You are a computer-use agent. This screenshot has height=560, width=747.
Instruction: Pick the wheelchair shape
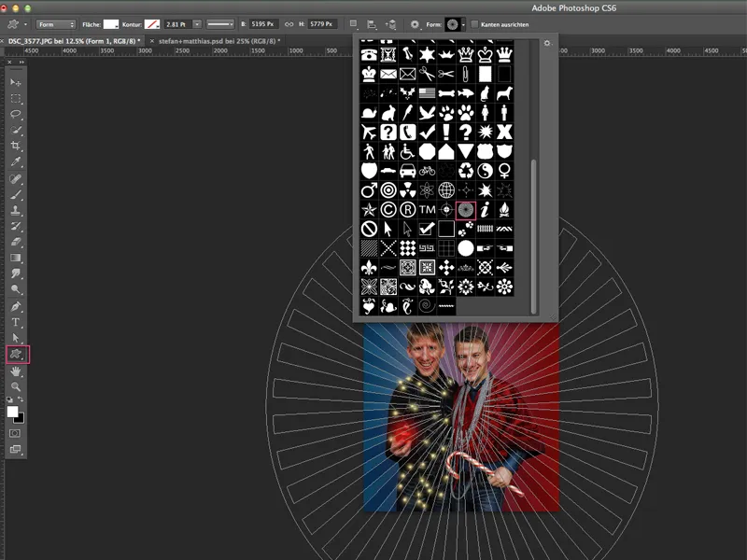407,151
